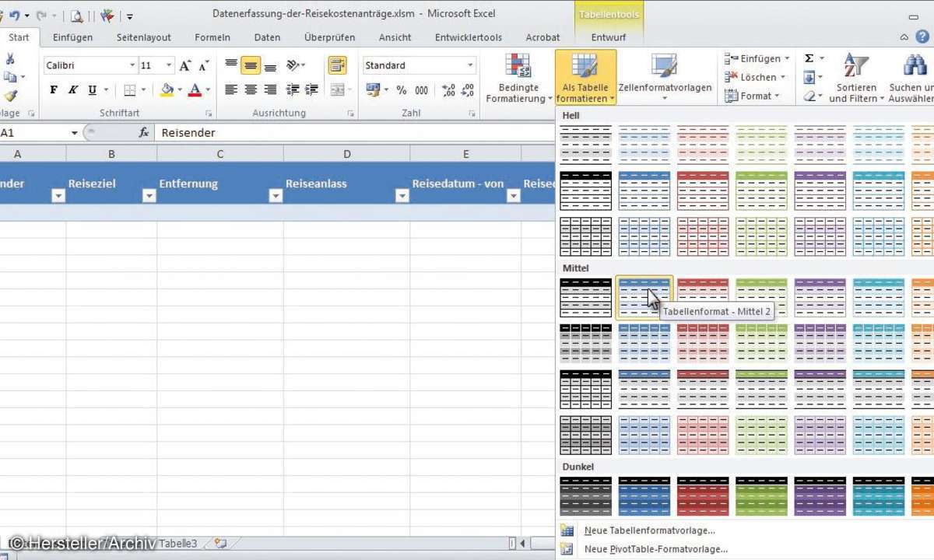Open the Daten ribbon tab
The width and height of the screenshot is (934, 560).
268,37
